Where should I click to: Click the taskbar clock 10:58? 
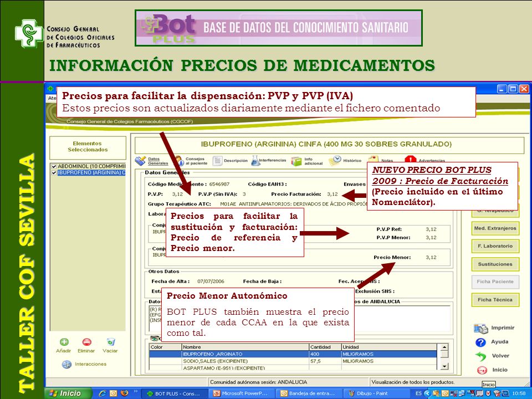pos(519,393)
